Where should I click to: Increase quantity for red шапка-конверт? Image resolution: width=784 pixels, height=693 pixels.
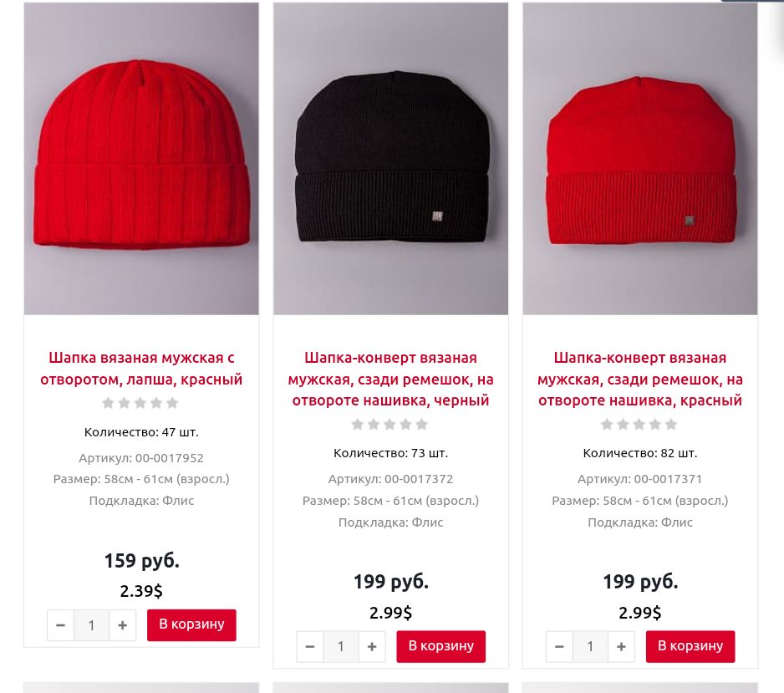(622, 646)
